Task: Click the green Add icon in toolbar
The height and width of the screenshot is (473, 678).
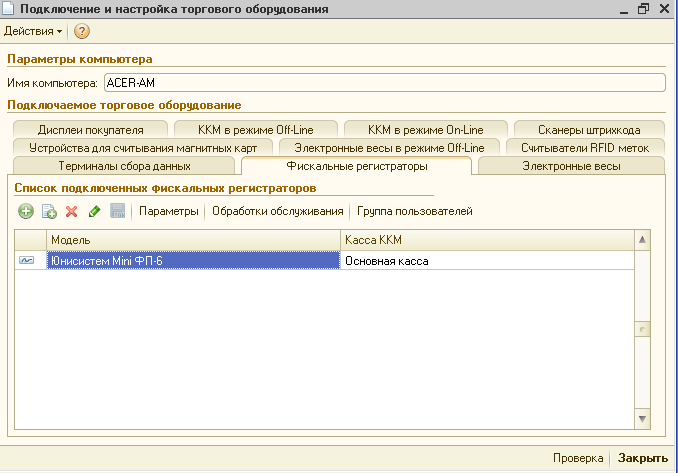Action: click(x=26, y=211)
